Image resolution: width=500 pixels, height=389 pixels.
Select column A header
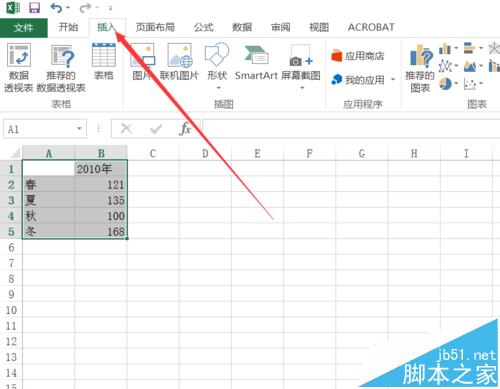tap(49, 153)
